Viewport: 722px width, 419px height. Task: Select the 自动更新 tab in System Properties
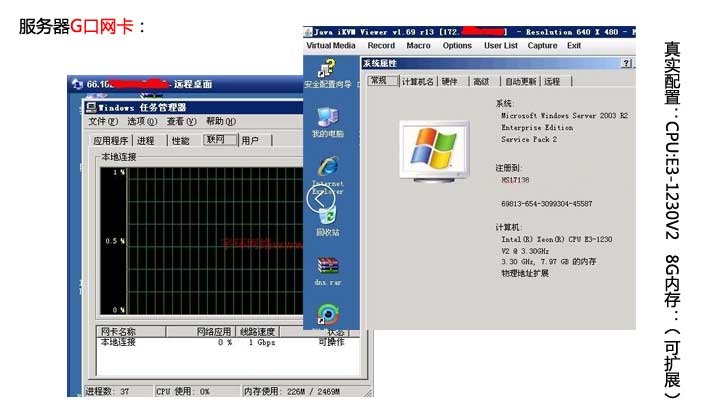[520, 81]
